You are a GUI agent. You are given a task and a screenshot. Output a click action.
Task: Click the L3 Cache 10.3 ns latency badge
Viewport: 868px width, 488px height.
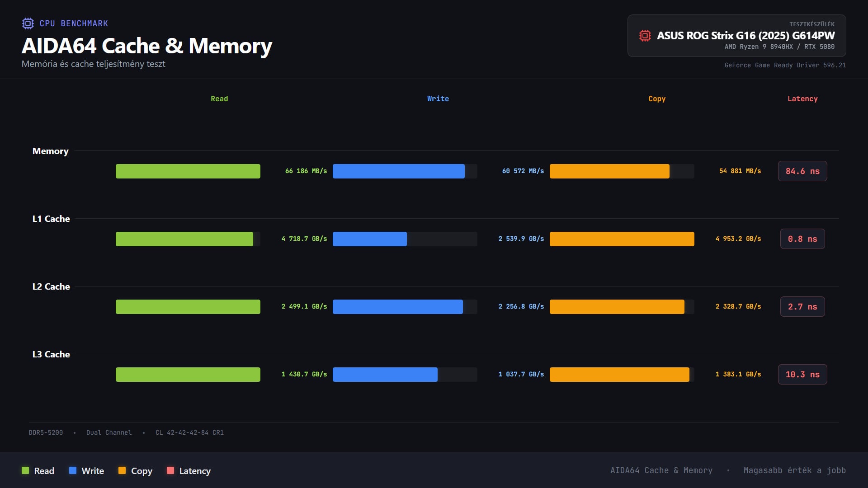(x=802, y=375)
